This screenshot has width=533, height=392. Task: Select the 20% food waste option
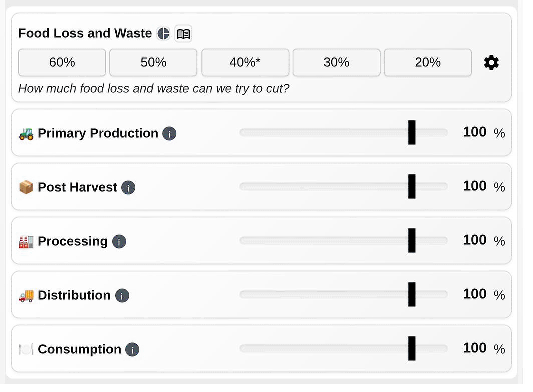[x=428, y=62]
